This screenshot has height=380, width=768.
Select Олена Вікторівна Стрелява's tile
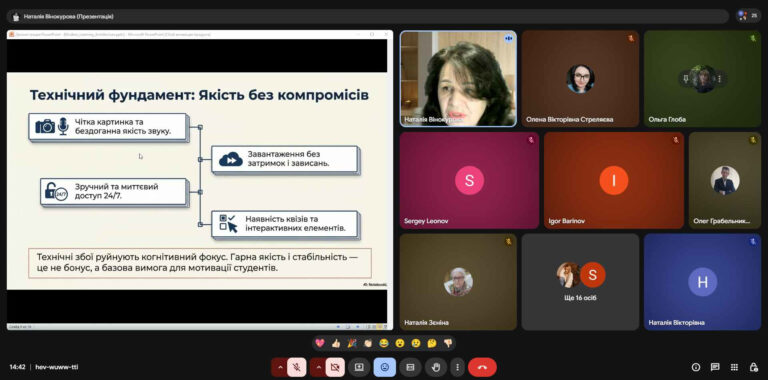pos(580,79)
